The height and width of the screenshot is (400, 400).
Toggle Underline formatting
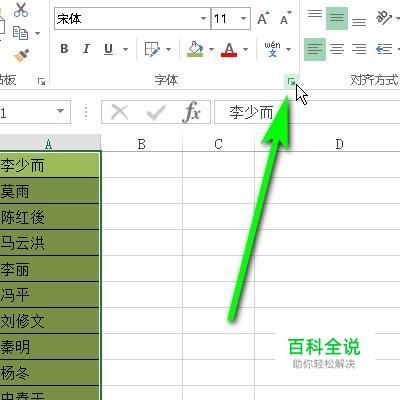pyautogui.click(x=108, y=49)
